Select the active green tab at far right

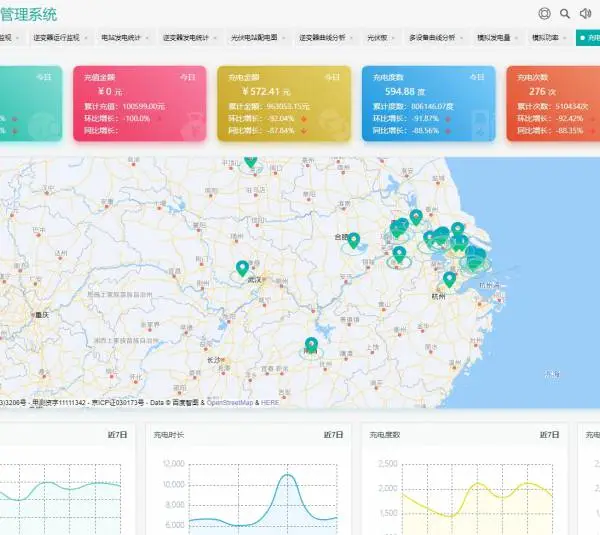point(588,38)
